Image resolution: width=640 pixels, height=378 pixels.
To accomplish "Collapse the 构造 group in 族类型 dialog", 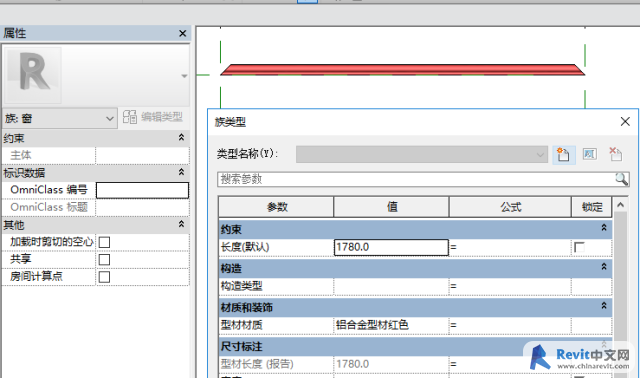I will 604,267.
